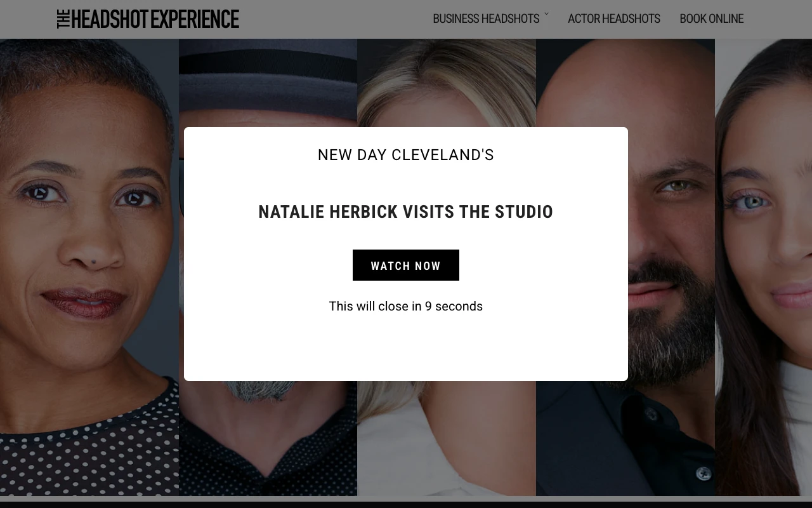The image size is (812, 508).
Task: Click The Headshot Experience logo
Action: [148, 19]
